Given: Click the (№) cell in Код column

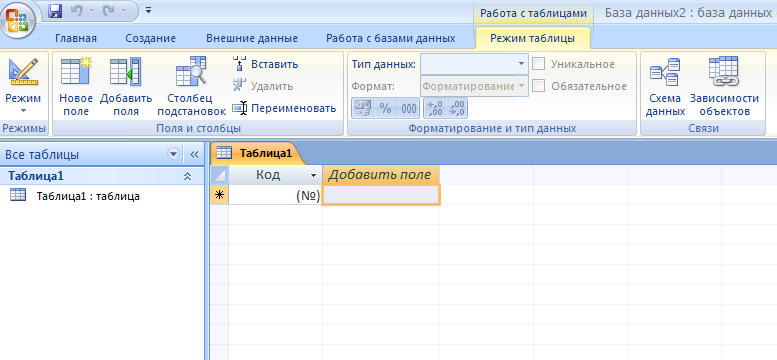Looking at the screenshot, I should tap(275, 195).
